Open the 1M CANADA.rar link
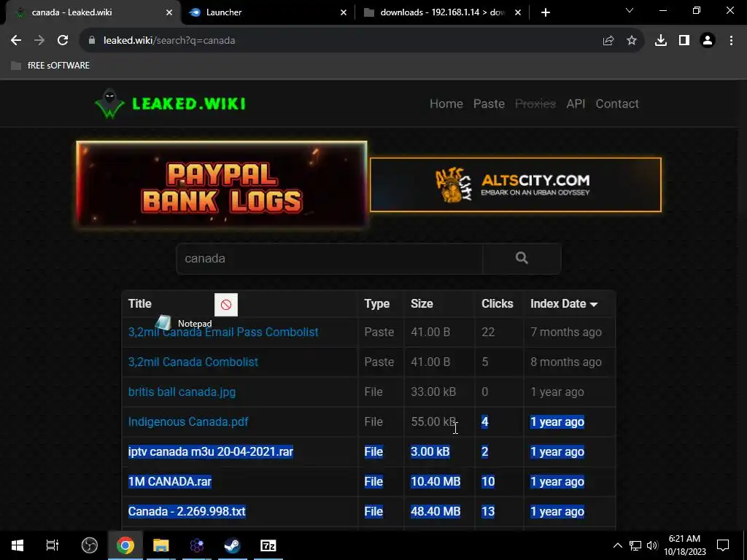Image resolution: width=747 pixels, height=560 pixels. (x=169, y=481)
